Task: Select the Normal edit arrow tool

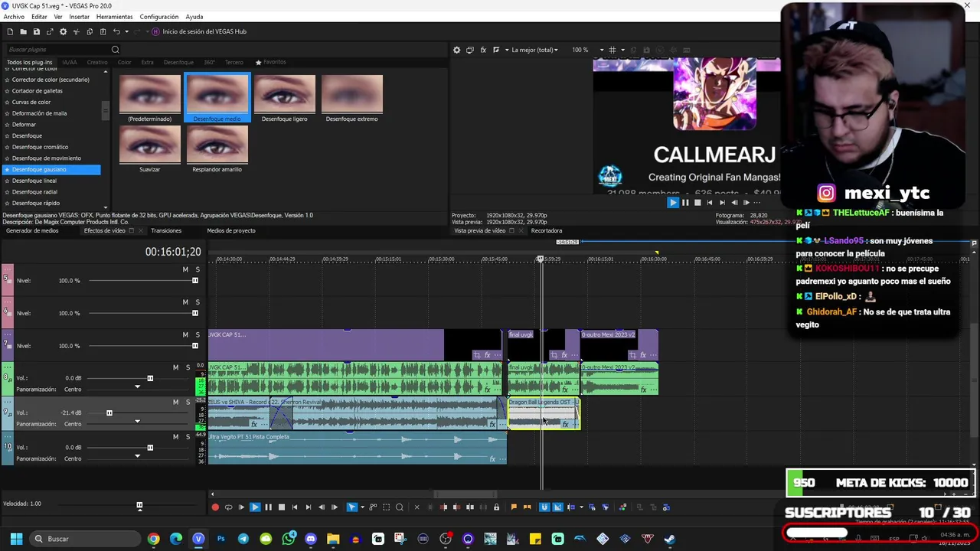Action: point(352,507)
